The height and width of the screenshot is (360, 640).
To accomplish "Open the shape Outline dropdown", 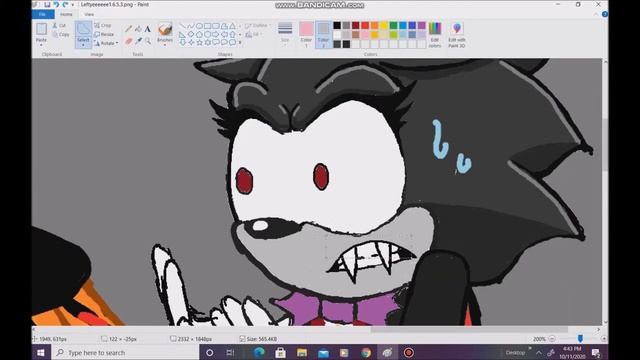I will [258, 26].
